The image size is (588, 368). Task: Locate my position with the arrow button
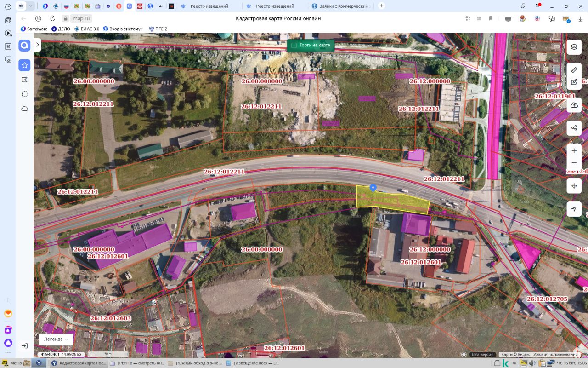(x=574, y=209)
